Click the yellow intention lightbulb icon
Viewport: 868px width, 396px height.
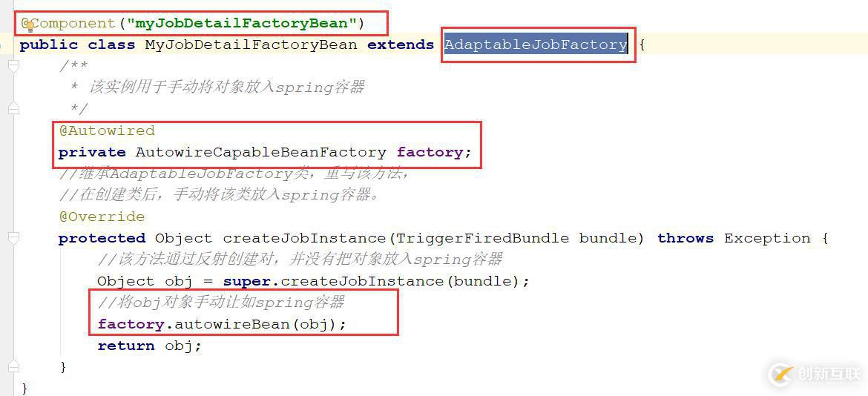click(30, 25)
